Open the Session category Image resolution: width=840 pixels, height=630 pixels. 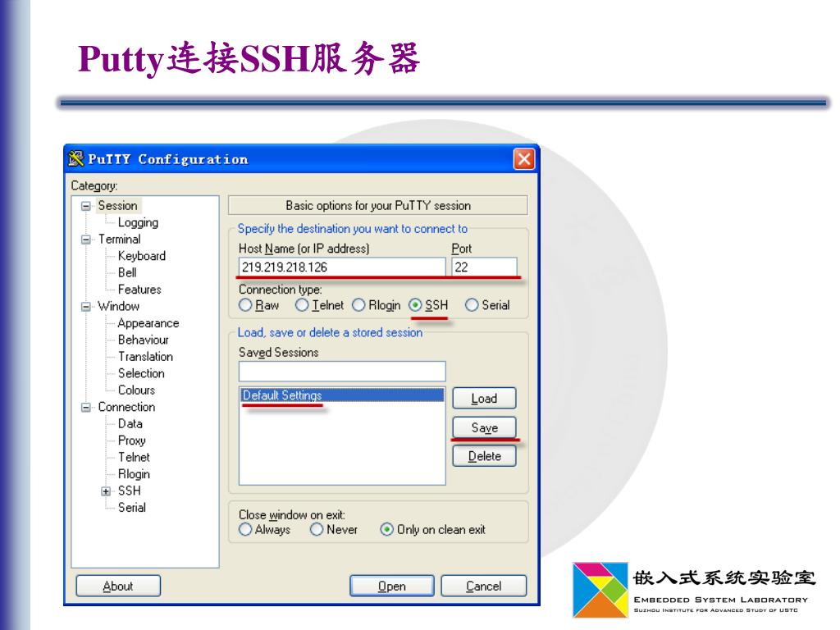click(118, 206)
